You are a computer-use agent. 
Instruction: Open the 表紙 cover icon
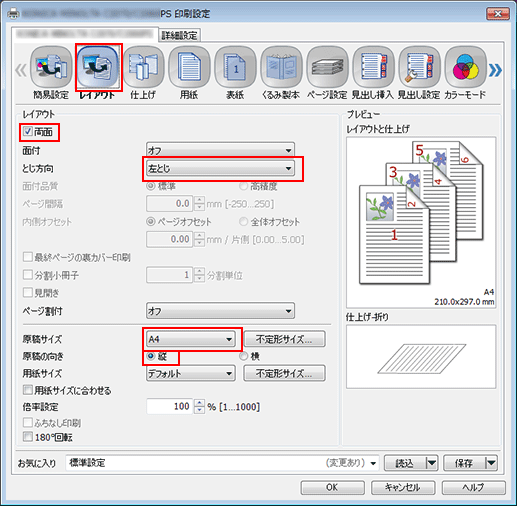(235, 67)
